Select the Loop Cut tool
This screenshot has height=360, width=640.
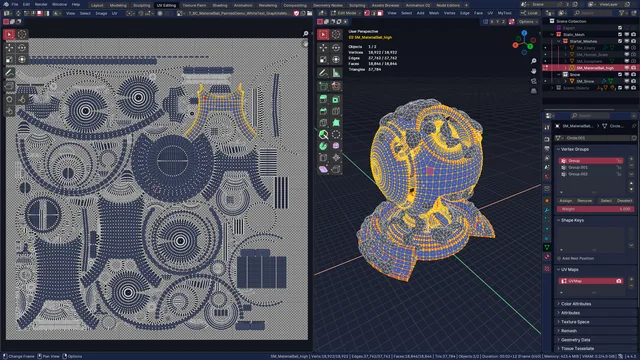tap(336, 111)
